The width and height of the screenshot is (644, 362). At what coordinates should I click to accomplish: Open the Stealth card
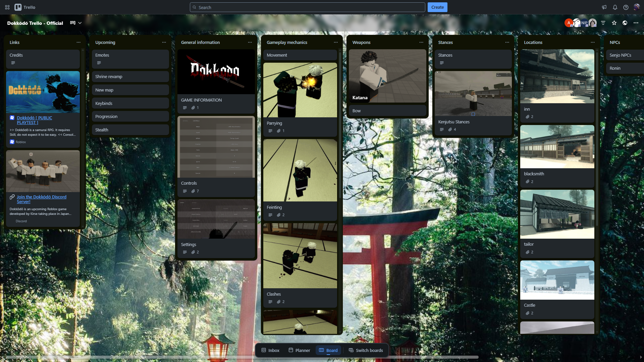[130, 130]
